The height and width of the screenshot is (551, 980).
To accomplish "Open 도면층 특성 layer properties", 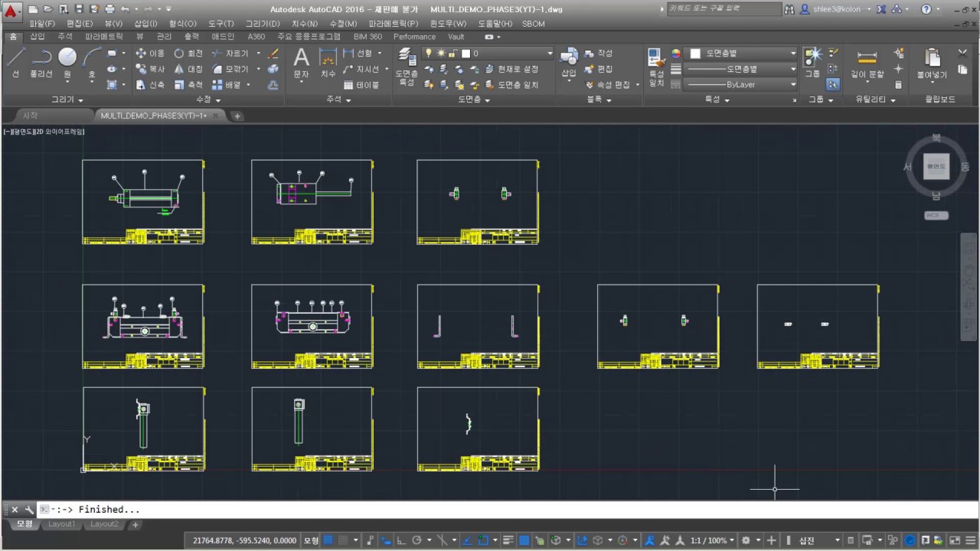I will click(x=407, y=66).
